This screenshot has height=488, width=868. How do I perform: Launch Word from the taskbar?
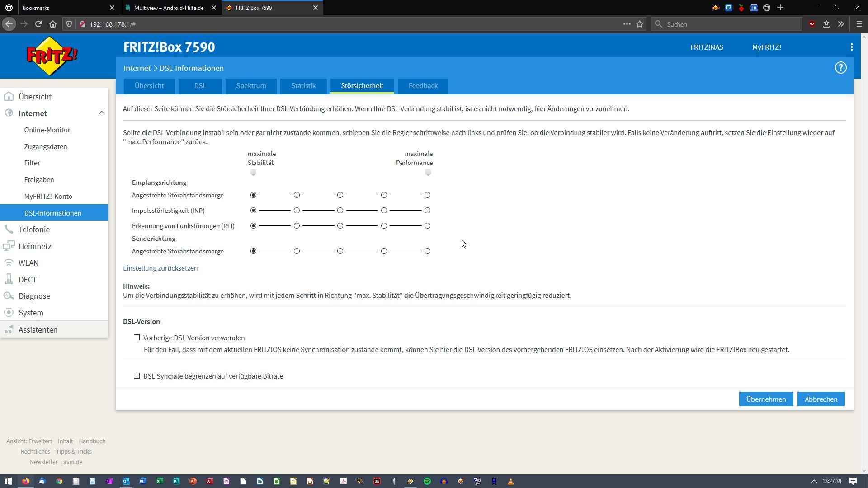(143, 481)
